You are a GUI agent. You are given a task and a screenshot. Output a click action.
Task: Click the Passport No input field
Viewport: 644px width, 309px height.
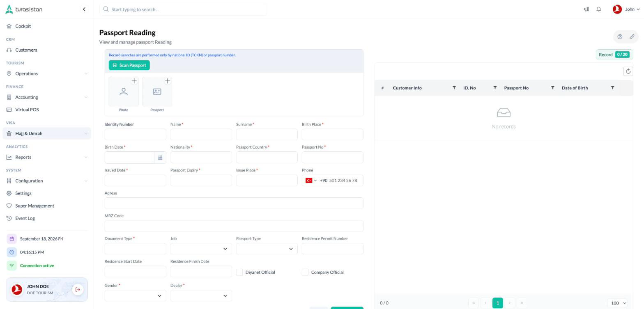(x=333, y=158)
